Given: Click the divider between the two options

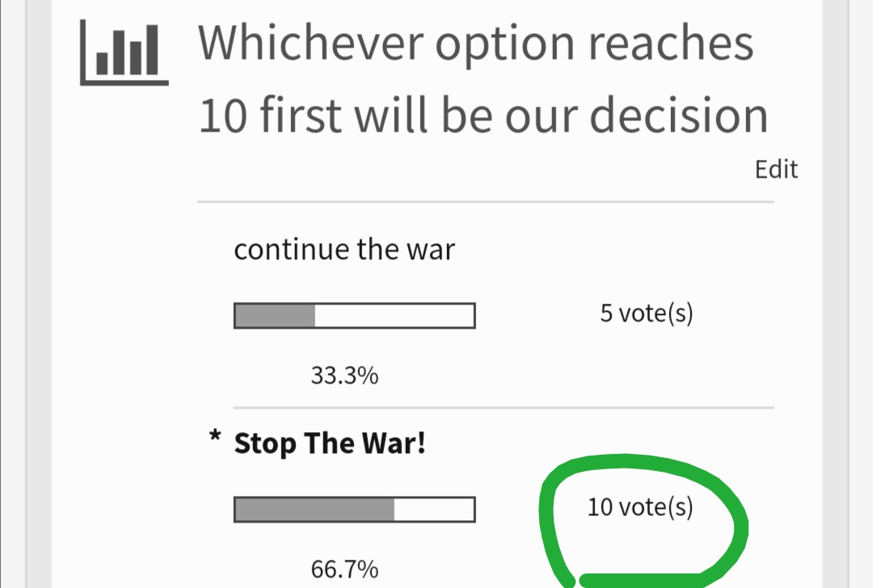Looking at the screenshot, I should (504, 408).
